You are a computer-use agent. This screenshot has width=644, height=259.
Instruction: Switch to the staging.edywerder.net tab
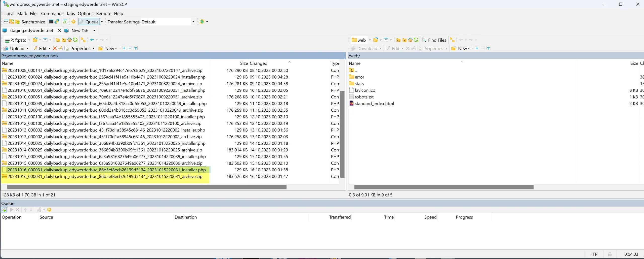(31, 30)
